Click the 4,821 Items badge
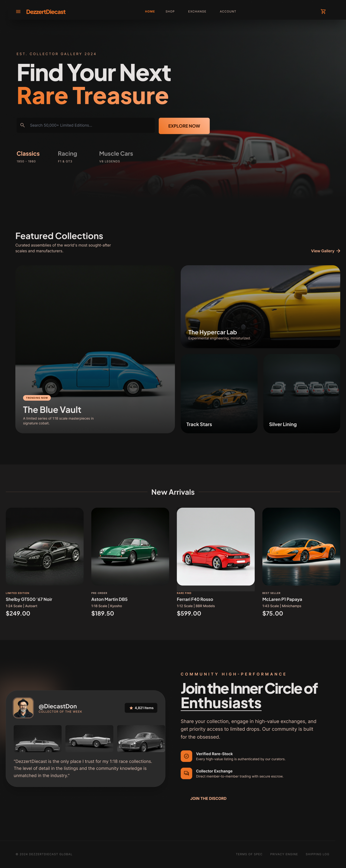346x868 pixels. coord(141,708)
